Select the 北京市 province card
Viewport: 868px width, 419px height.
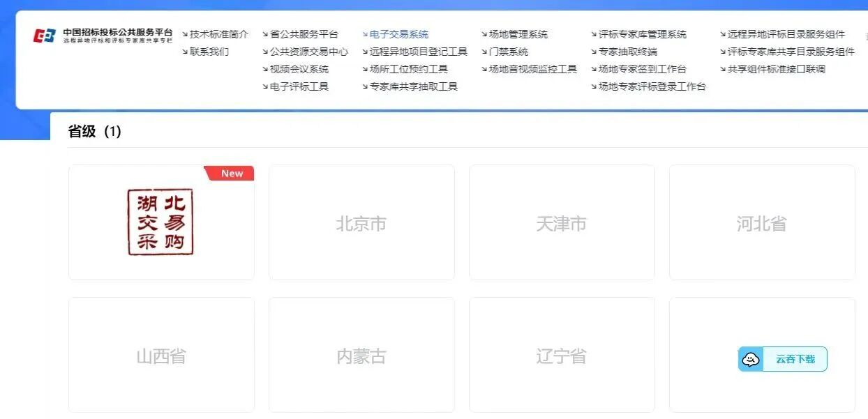(361, 222)
